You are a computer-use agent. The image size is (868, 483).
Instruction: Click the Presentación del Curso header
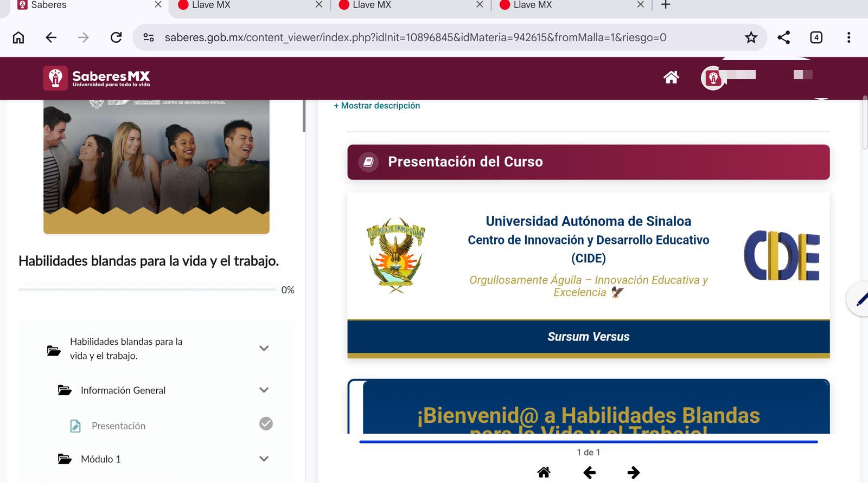(x=589, y=162)
